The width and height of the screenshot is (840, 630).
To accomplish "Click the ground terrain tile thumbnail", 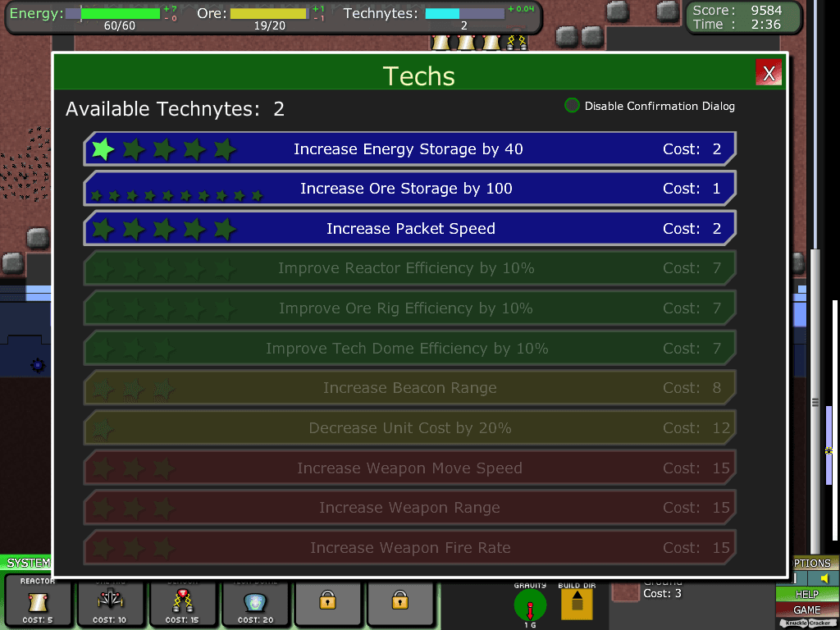I will coord(625,591).
